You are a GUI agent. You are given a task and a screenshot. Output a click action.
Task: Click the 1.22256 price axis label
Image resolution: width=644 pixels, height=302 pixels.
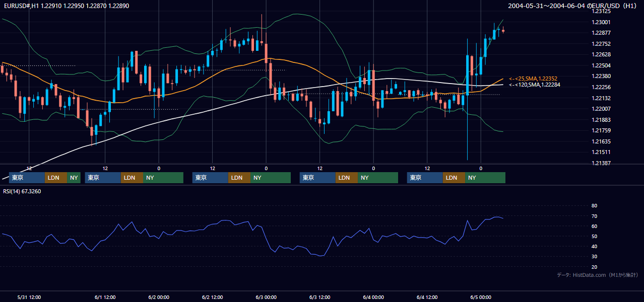tap(601, 87)
